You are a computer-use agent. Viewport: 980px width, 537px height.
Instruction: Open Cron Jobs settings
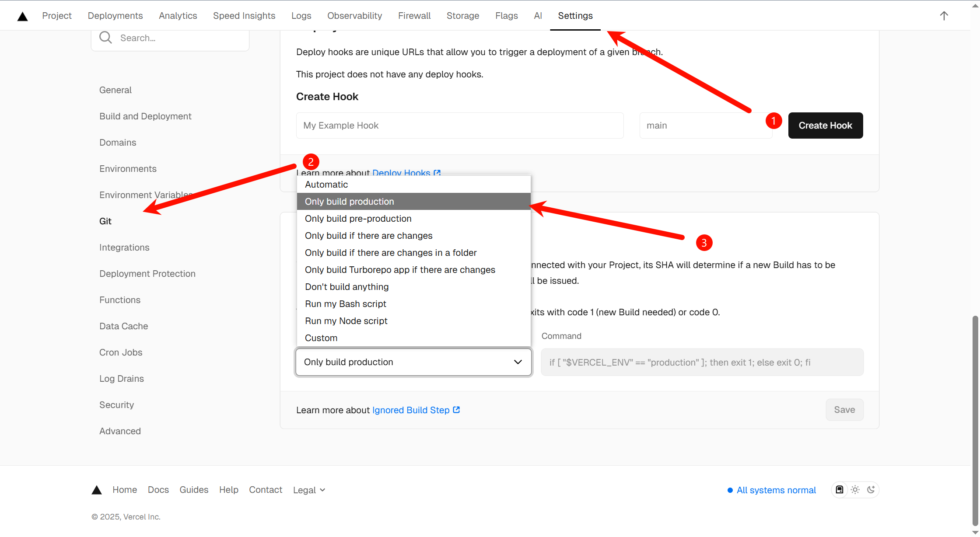point(121,352)
